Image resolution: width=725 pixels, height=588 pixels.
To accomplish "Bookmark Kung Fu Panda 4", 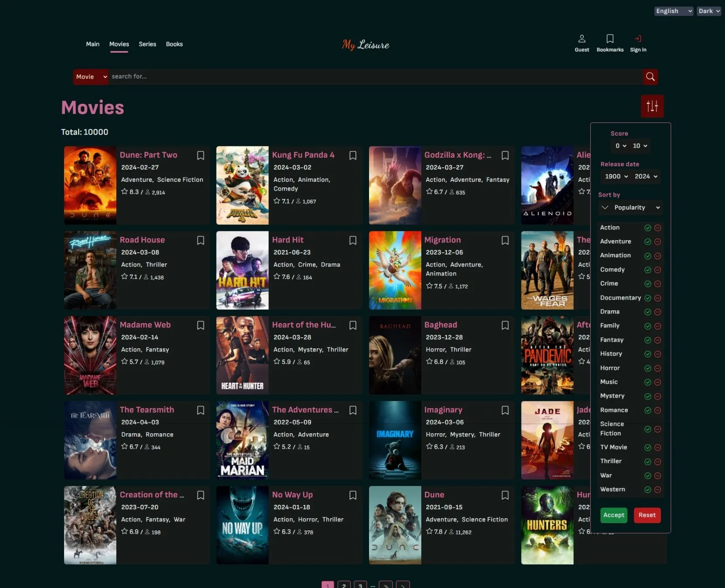I will [x=353, y=155].
